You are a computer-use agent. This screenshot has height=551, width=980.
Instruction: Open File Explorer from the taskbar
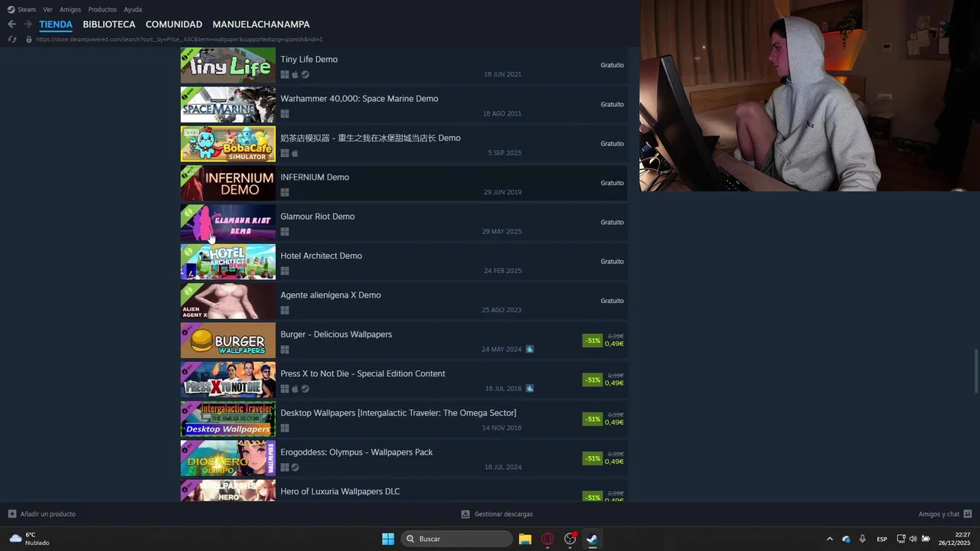(525, 539)
